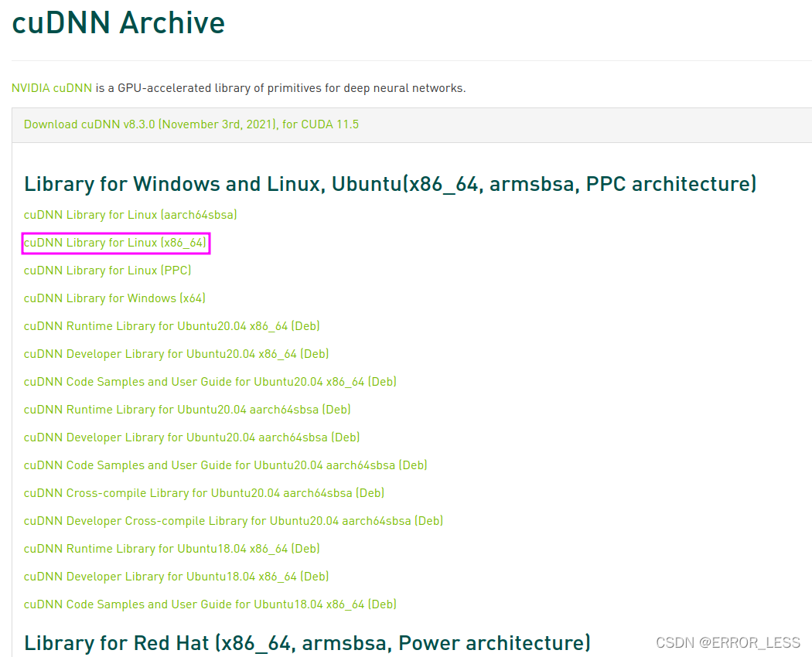Open the NVIDIA cuDNN link
This screenshot has width=812, height=657.
[x=52, y=88]
